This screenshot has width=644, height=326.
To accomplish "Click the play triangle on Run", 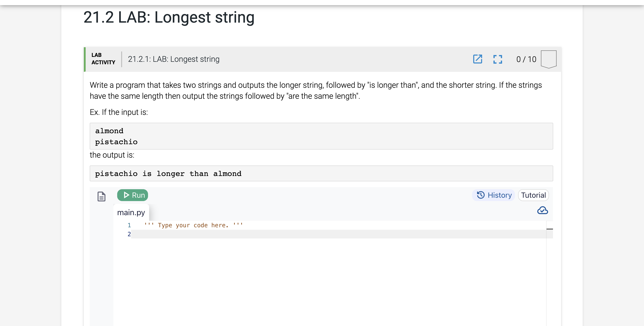I will [126, 195].
